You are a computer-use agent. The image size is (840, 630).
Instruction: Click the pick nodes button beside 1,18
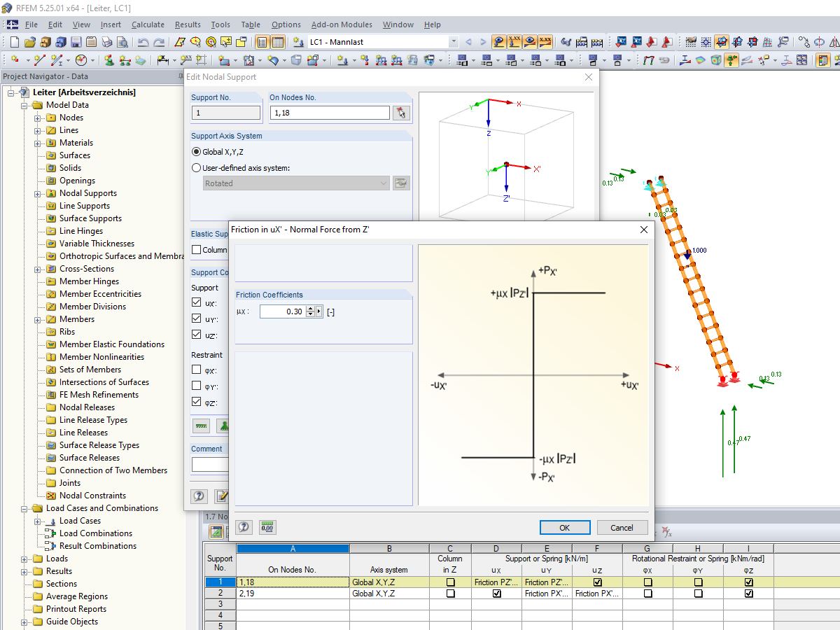401,113
